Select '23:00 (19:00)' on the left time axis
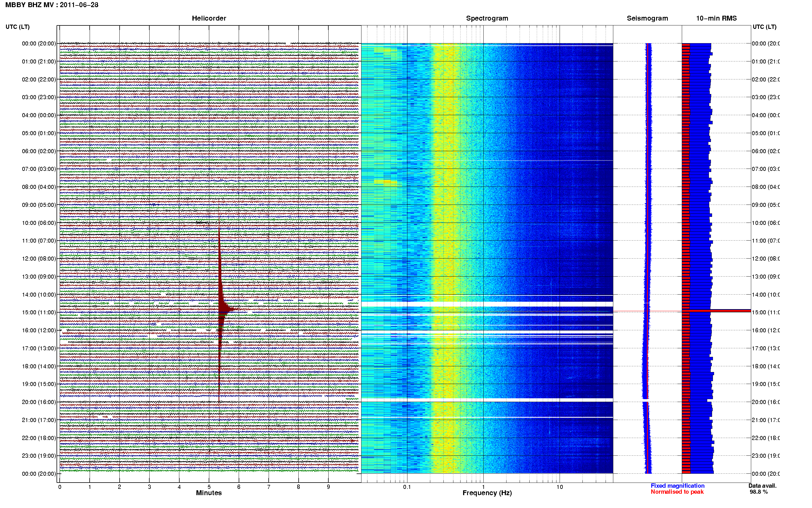The width and height of the screenshot is (812, 508). [39, 456]
